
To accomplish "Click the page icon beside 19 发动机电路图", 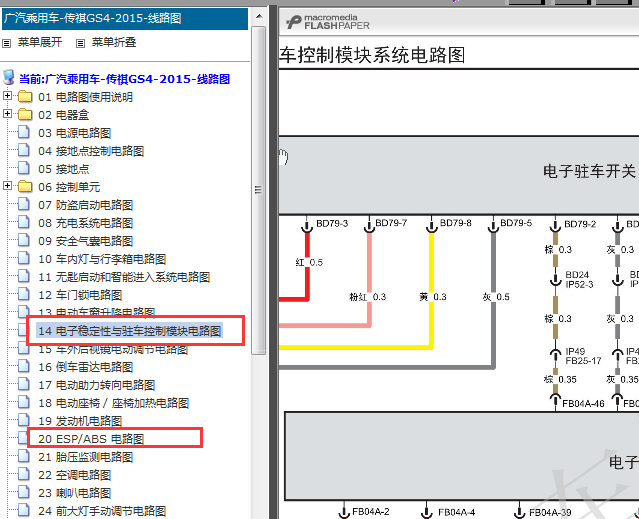I will pyautogui.click(x=24, y=420).
